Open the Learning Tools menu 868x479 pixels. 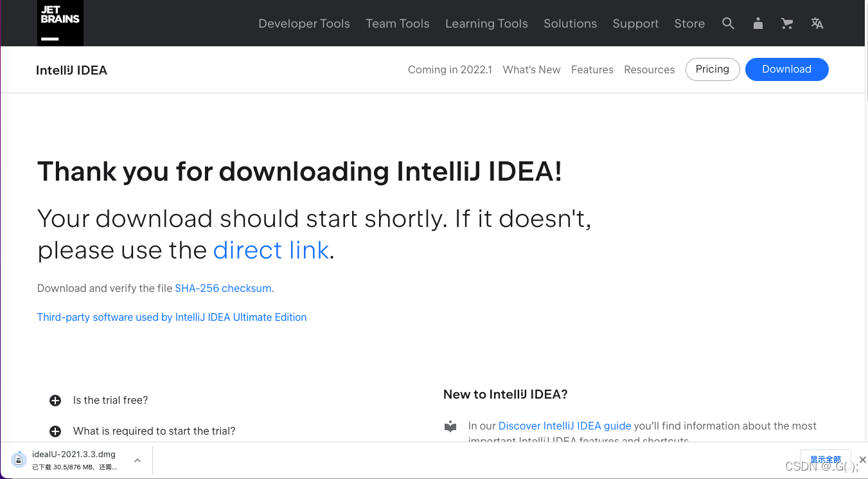click(486, 24)
